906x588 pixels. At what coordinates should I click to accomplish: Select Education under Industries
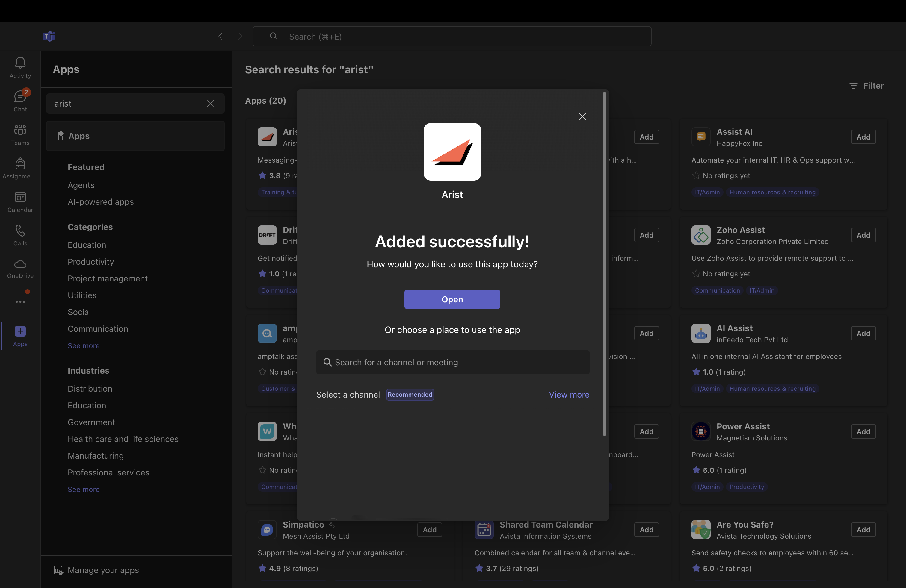pyautogui.click(x=87, y=405)
